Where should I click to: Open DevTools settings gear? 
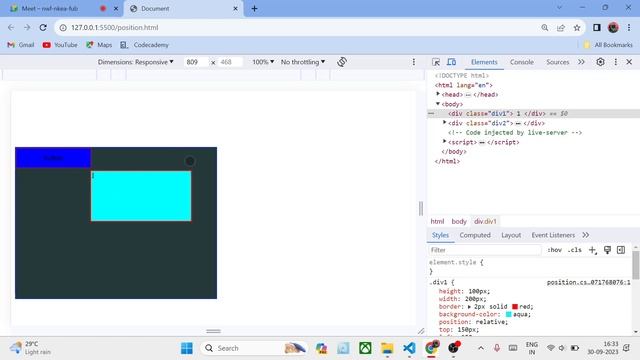coord(600,62)
